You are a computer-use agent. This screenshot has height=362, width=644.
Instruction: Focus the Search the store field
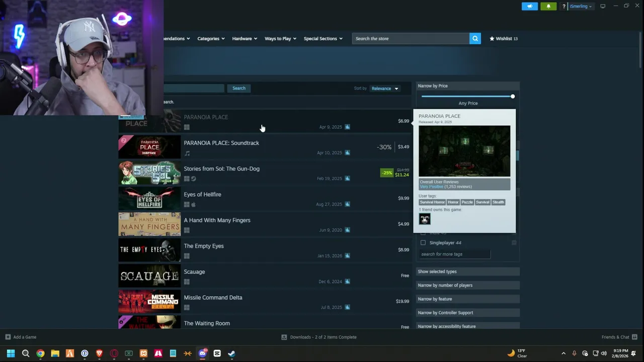click(x=411, y=39)
